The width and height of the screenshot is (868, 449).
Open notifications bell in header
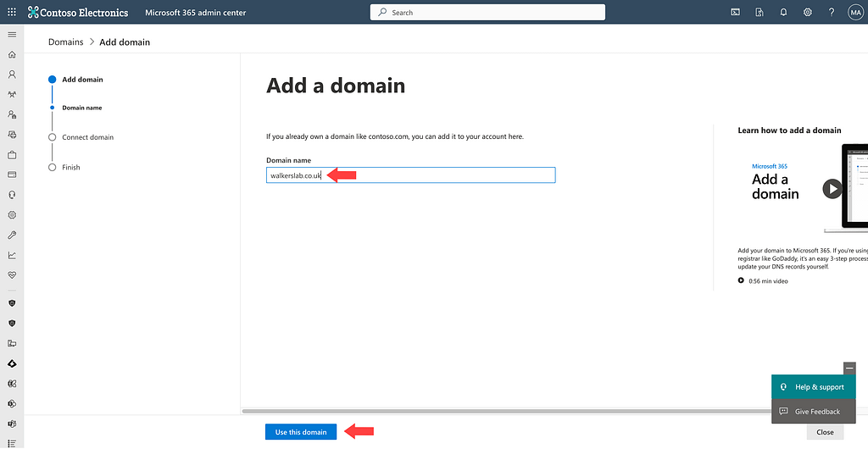pos(783,13)
